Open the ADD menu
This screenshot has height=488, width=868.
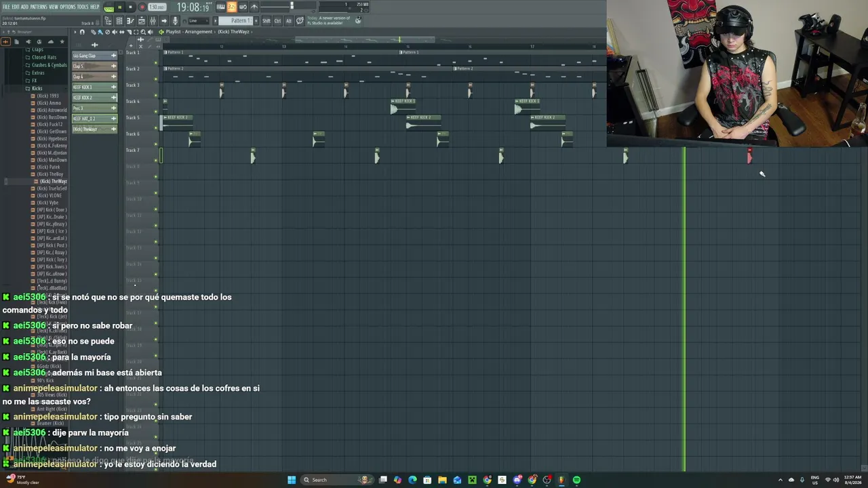(x=24, y=7)
